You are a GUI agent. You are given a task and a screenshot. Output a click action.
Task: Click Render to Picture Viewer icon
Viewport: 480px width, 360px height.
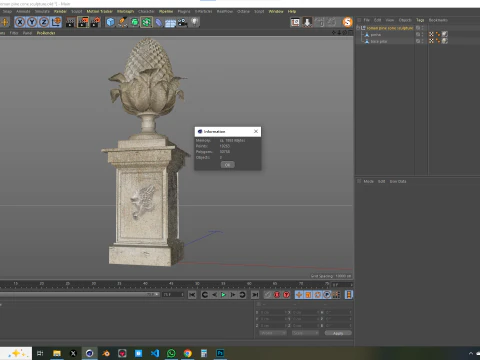(x=83, y=22)
